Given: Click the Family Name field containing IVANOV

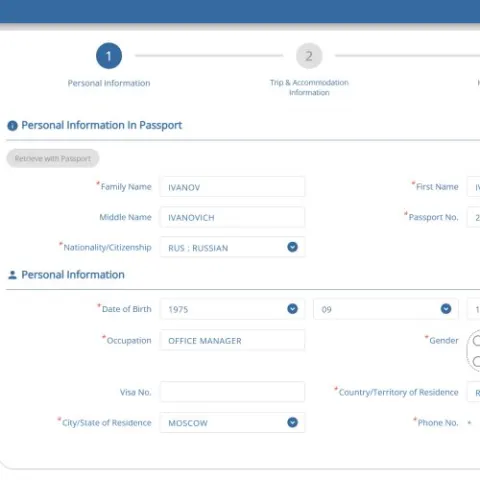Looking at the screenshot, I should pos(232,187).
